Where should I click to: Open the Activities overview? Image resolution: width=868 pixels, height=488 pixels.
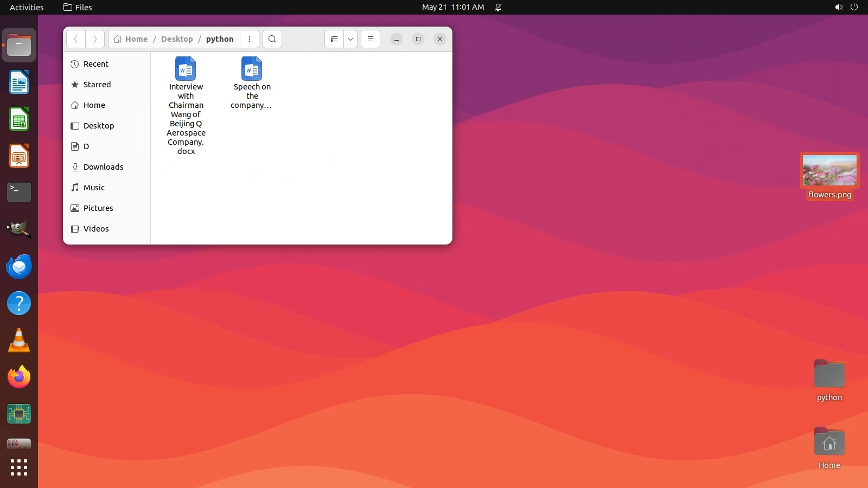27,7
